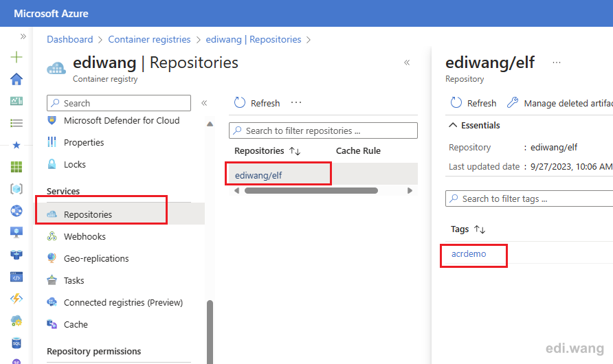The image size is (613, 364).
Task: Focus the resource menu Search box
Action: click(119, 103)
